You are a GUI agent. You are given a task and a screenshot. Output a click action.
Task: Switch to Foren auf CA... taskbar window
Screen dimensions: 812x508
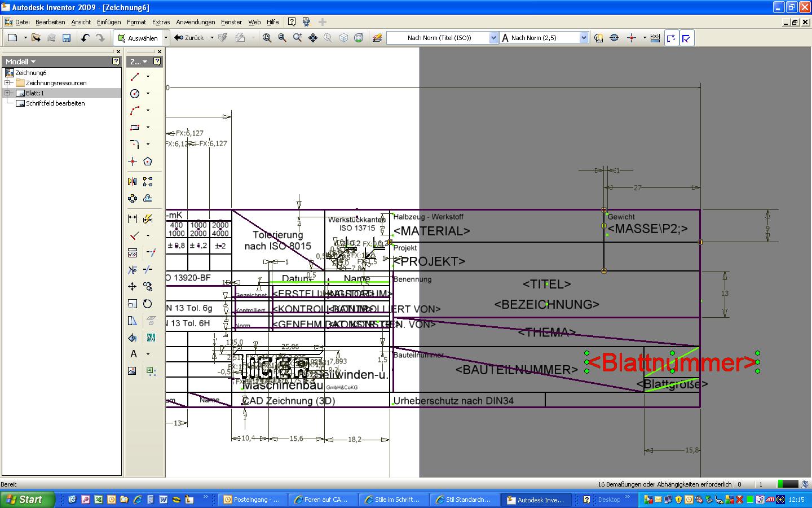(x=324, y=500)
